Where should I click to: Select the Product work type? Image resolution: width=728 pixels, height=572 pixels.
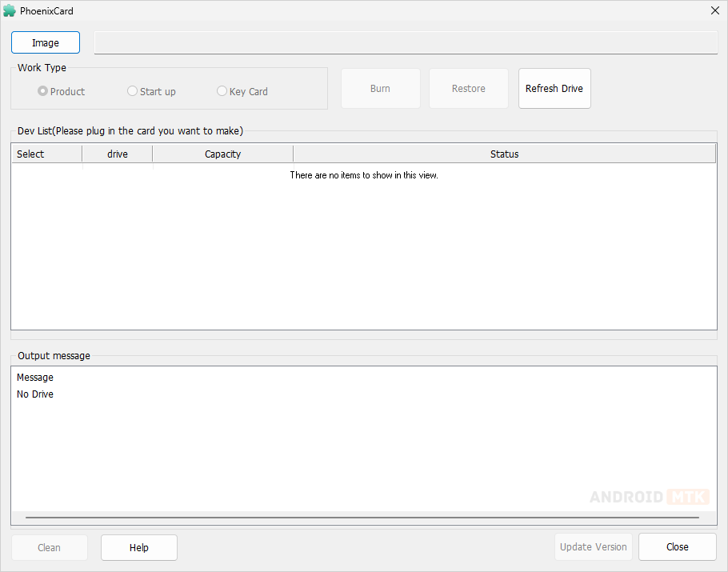click(x=43, y=91)
